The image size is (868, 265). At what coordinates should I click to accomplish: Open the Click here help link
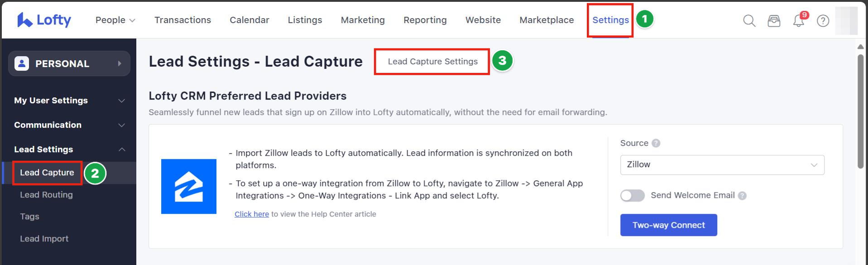tap(252, 214)
